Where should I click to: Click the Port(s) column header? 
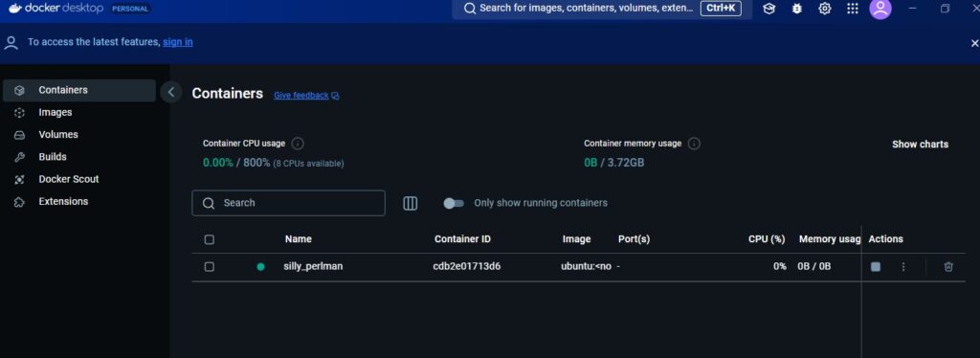[634, 239]
